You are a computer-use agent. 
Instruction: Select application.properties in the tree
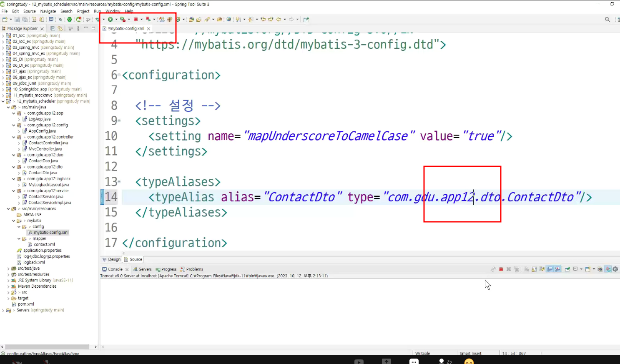(x=42, y=251)
